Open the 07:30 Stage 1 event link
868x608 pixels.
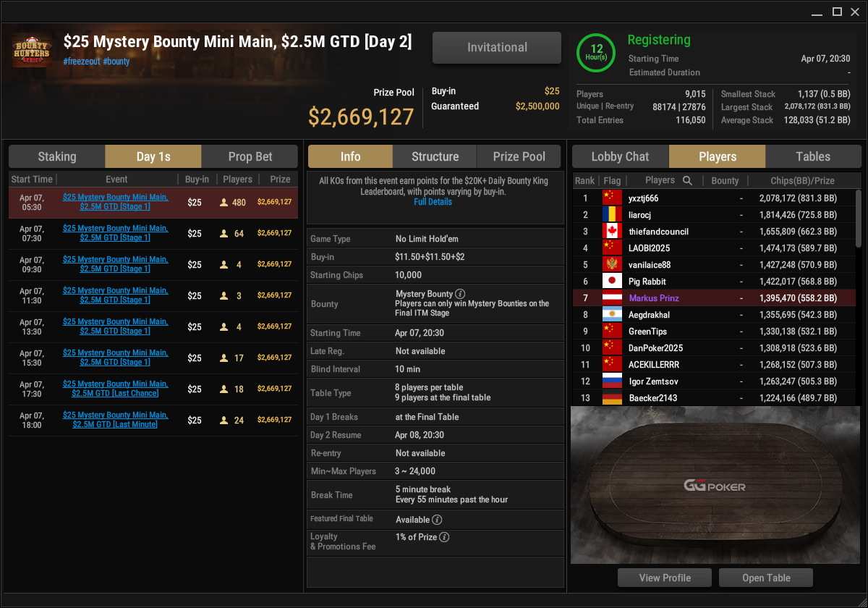pyautogui.click(x=116, y=233)
